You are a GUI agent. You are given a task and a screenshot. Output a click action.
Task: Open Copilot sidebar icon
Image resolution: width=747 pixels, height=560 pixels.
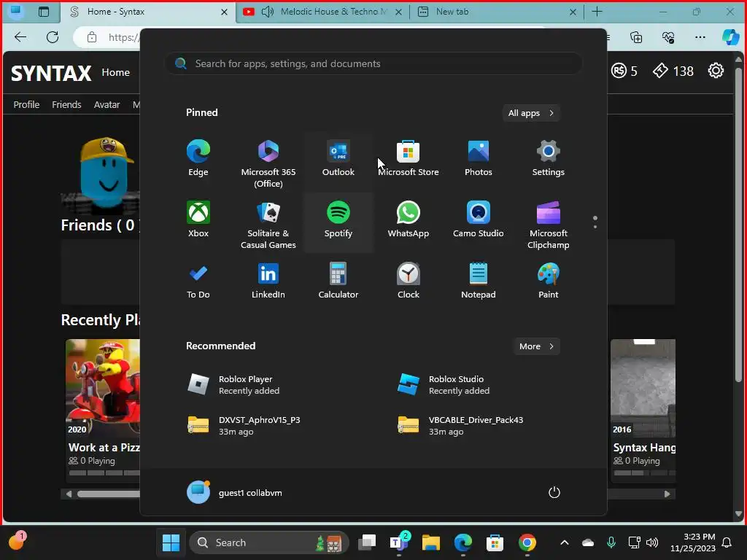click(730, 37)
